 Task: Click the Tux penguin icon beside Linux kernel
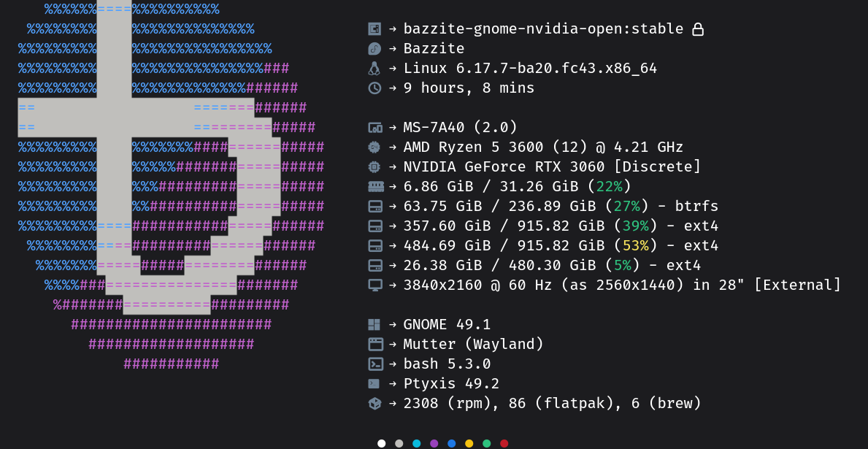pyautogui.click(x=375, y=68)
